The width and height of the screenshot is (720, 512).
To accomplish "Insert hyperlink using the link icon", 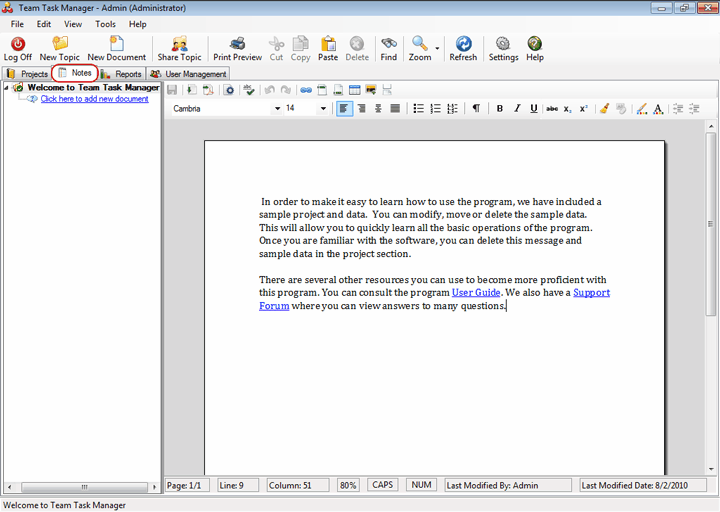I will (306, 90).
